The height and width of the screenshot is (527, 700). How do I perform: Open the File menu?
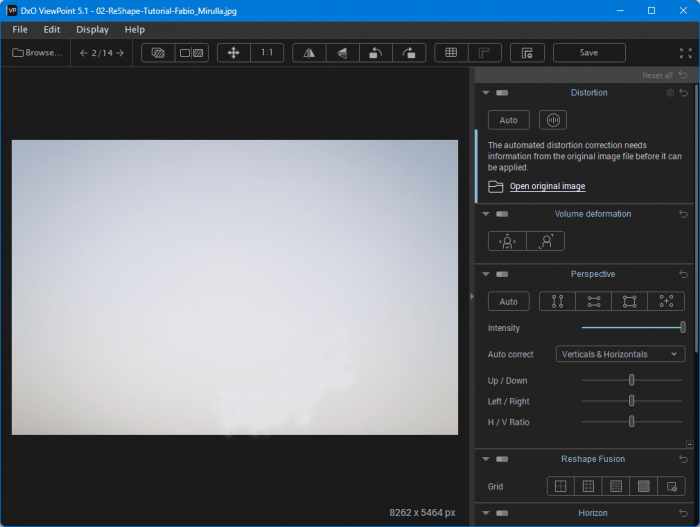click(x=20, y=29)
